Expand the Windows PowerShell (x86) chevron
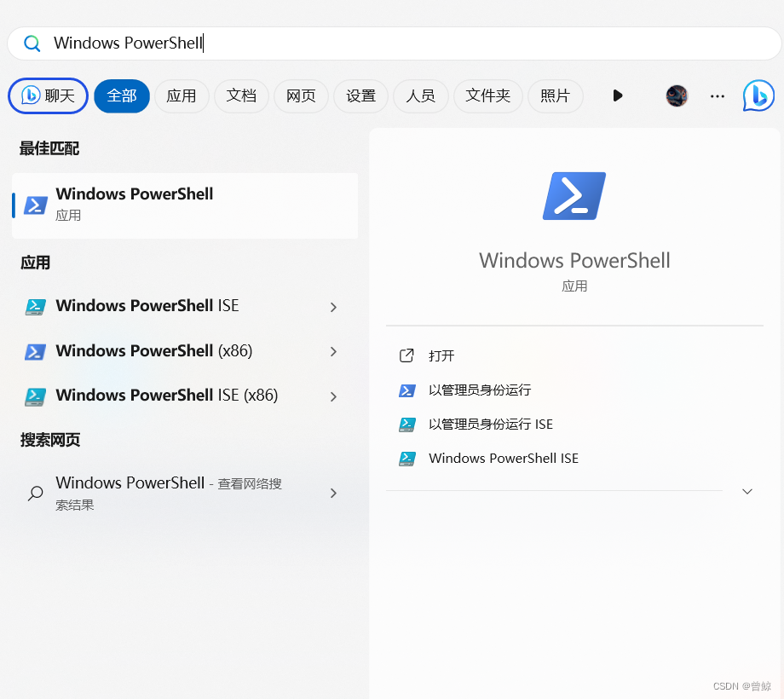Image resolution: width=784 pixels, height=699 pixels. coord(333,351)
